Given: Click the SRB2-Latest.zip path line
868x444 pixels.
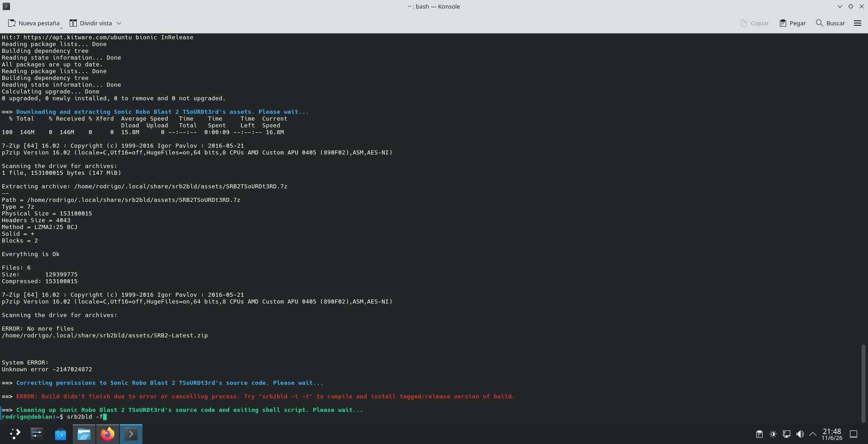Looking at the screenshot, I should point(105,336).
